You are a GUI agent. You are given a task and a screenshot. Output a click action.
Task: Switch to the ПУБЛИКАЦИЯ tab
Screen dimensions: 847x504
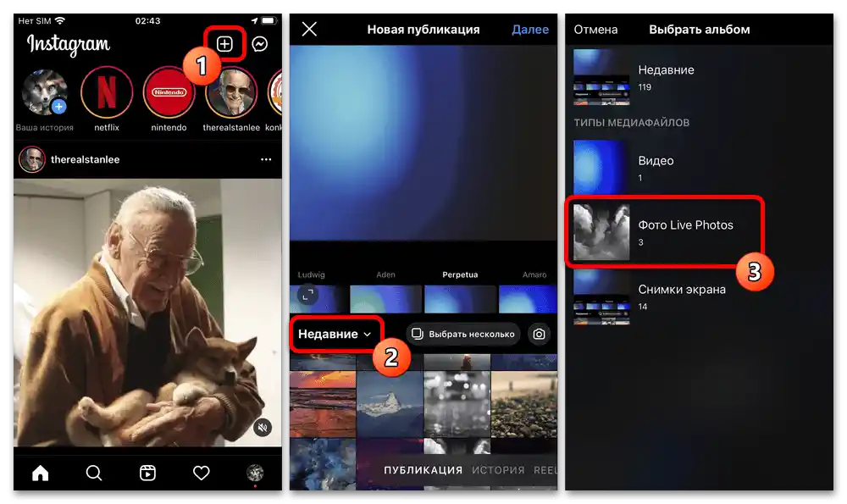click(x=423, y=470)
